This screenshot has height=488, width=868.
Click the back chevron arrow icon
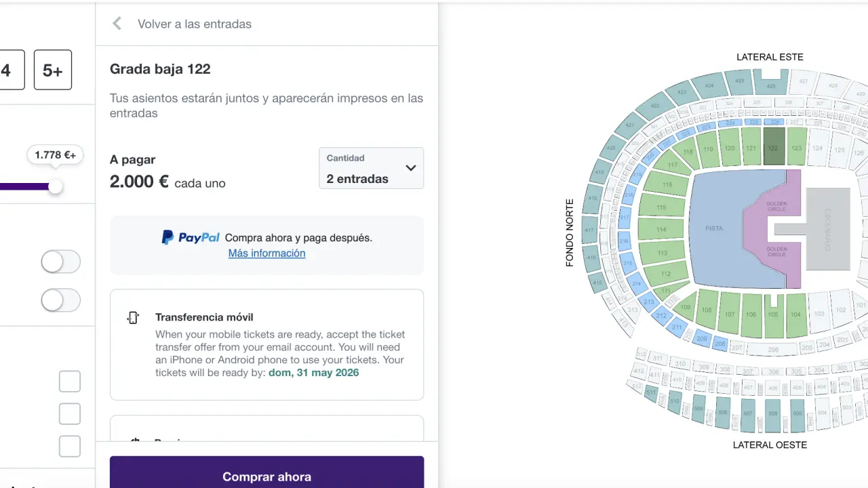click(117, 24)
